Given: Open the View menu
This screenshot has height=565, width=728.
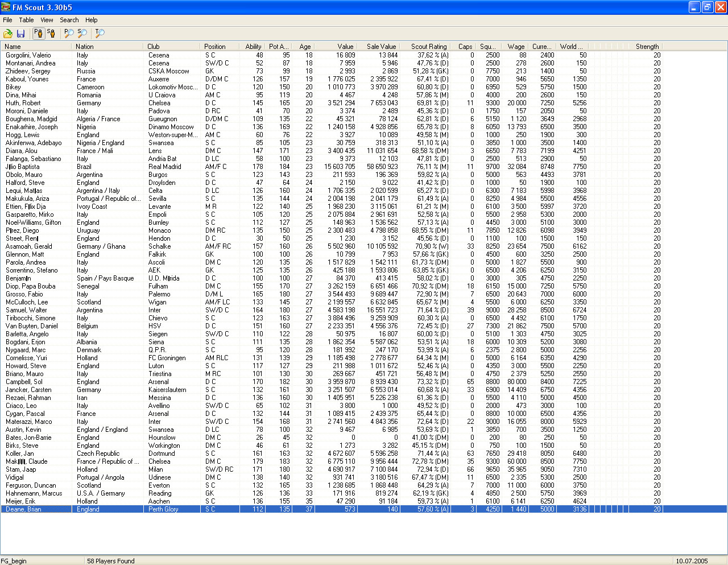Looking at the screenshot, I should [47, 20].
